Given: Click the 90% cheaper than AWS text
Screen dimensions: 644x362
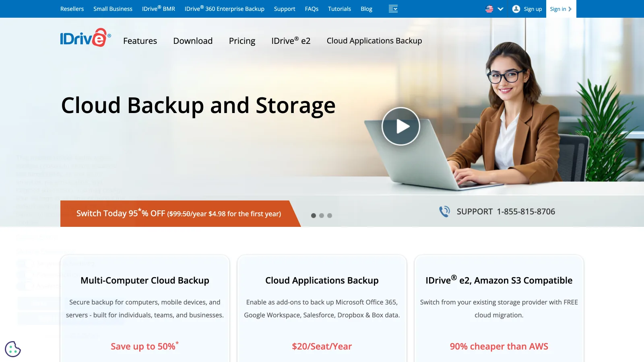Looking at the screenshot, I should click(499, 346).
